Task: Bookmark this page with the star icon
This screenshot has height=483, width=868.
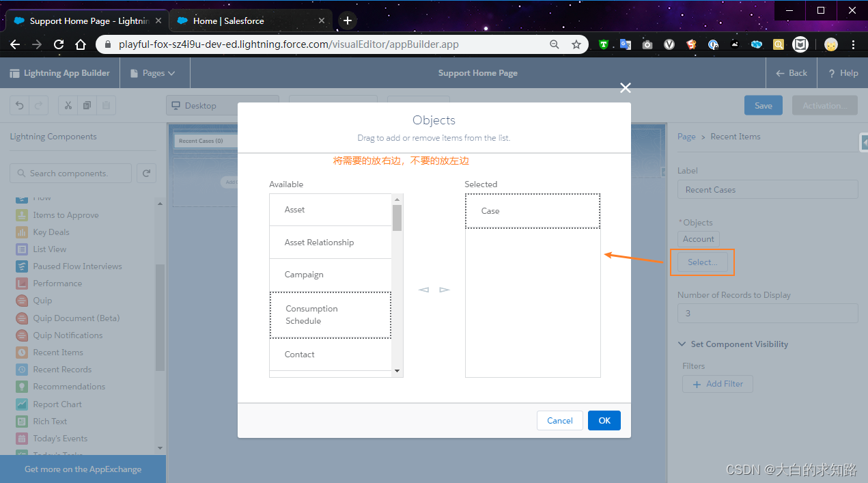Action: coord(576,44)
